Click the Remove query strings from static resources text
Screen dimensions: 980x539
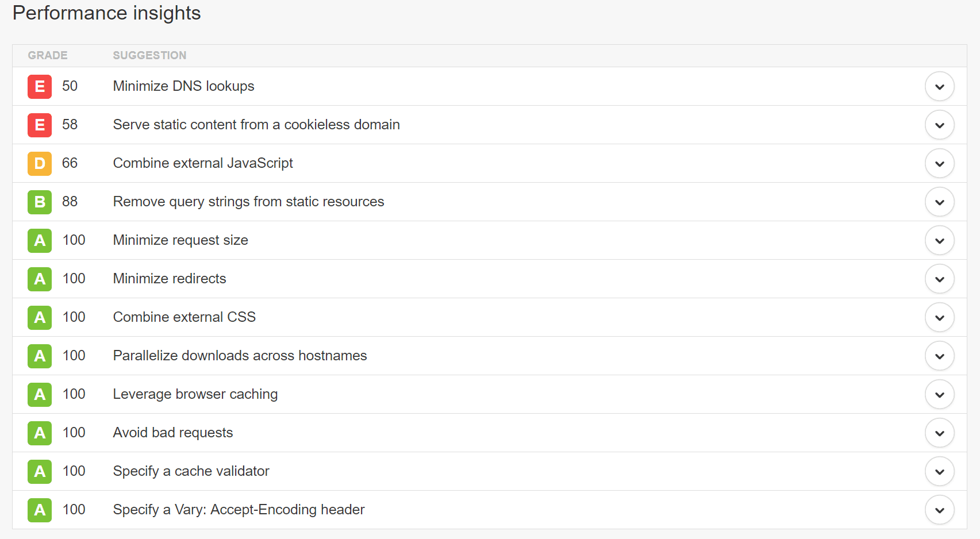pyautogui.click(x=248, y=202)
